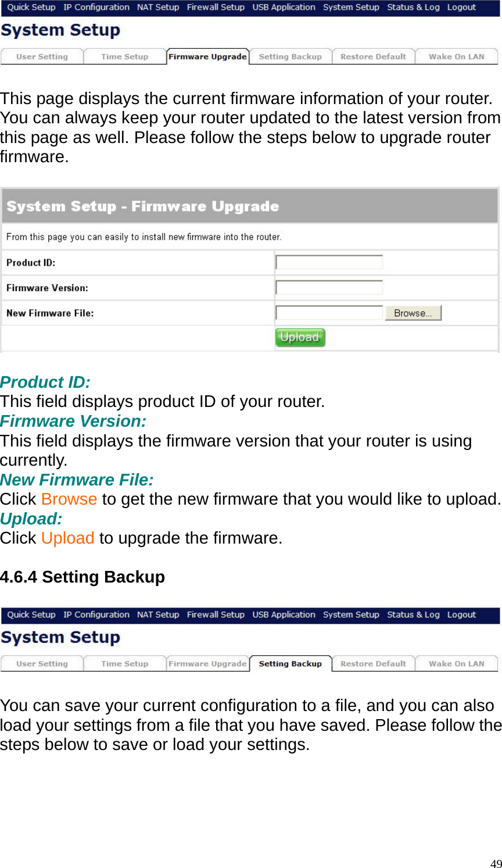
Task: Click the New Firmware File input field
Action: pos(328,312)
